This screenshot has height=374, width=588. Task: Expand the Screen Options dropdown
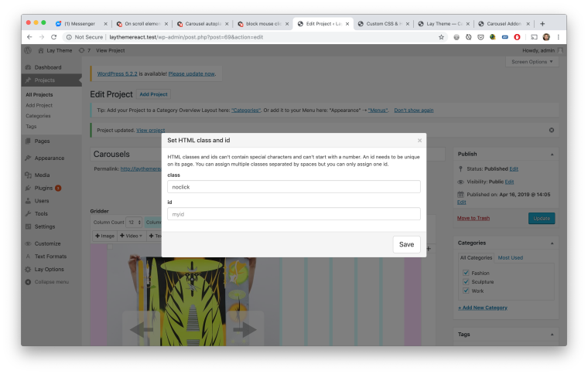pos(533,62)
